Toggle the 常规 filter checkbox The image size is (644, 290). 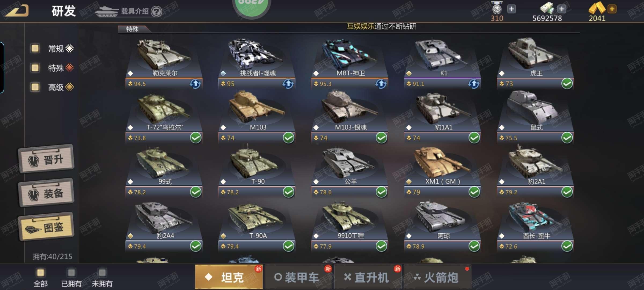click(35, 48)
